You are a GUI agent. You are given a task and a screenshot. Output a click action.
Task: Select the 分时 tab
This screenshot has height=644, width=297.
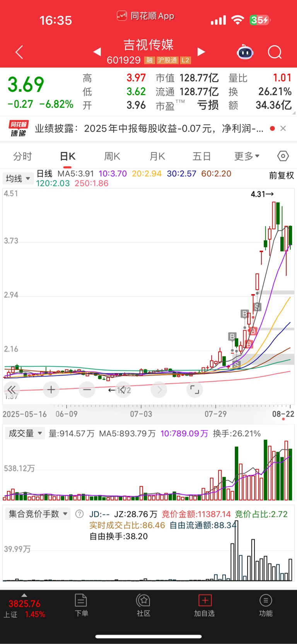click(22, 156)
